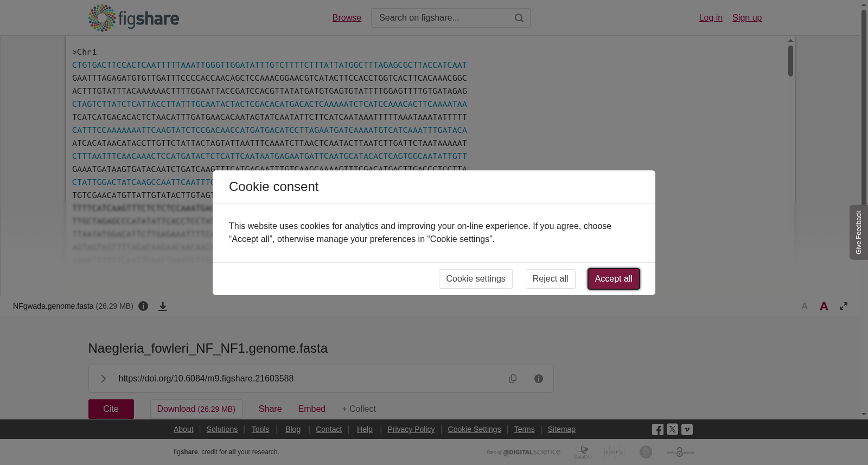Open Blog in footer
Screen dimensions: 868x465
tap(293, 429)
